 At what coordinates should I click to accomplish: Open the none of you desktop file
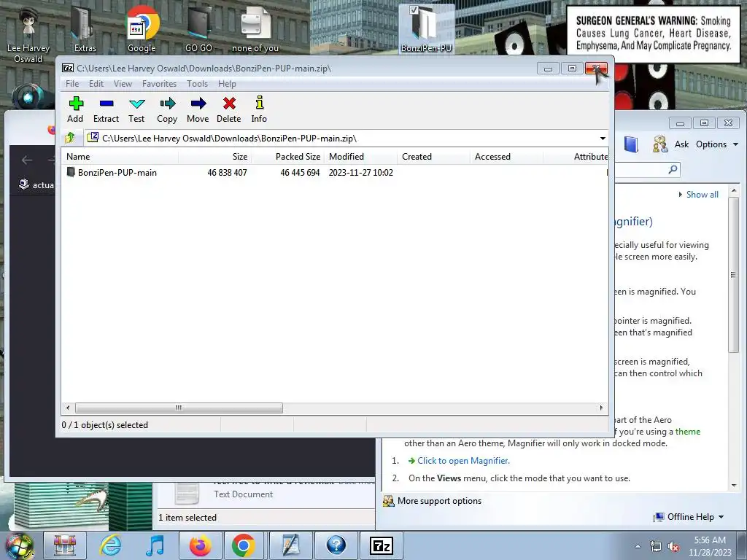(x=255, y=29)
